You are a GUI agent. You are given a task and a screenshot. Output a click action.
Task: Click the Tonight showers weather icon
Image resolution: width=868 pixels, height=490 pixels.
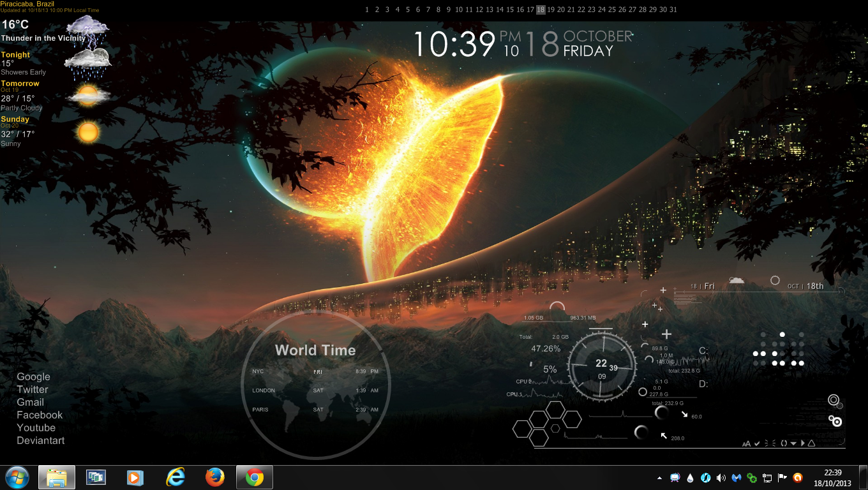tap(88, 64)
